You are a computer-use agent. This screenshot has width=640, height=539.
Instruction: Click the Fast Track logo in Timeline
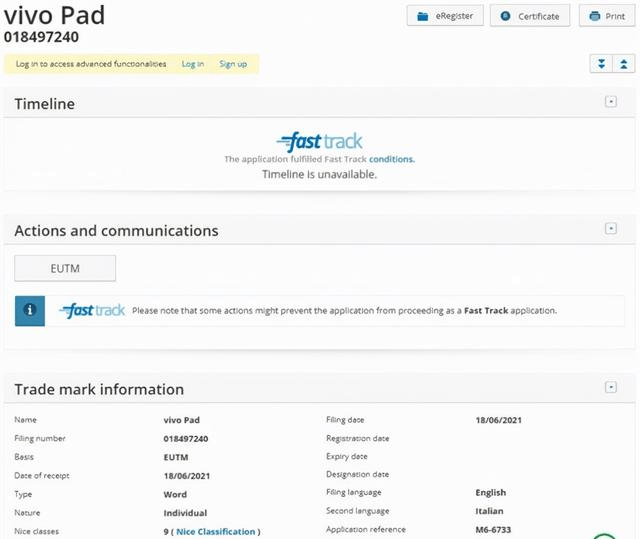pos(319,142)
